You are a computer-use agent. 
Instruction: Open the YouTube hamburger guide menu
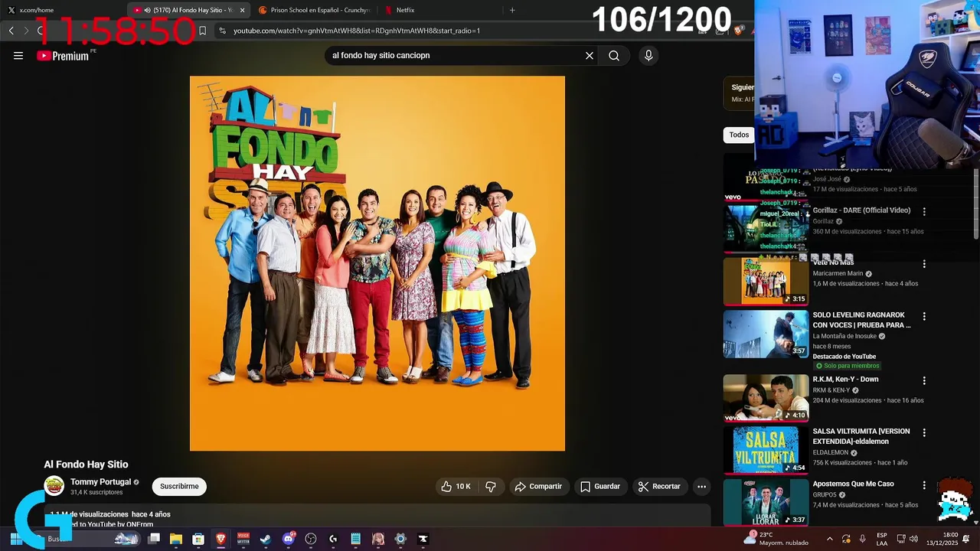(x=18, y=55)
